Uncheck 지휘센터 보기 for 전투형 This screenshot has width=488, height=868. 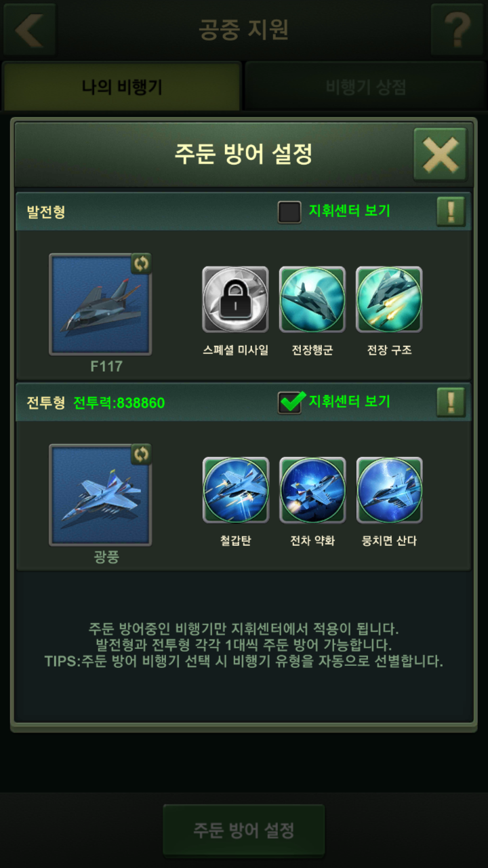coord(290,402)
